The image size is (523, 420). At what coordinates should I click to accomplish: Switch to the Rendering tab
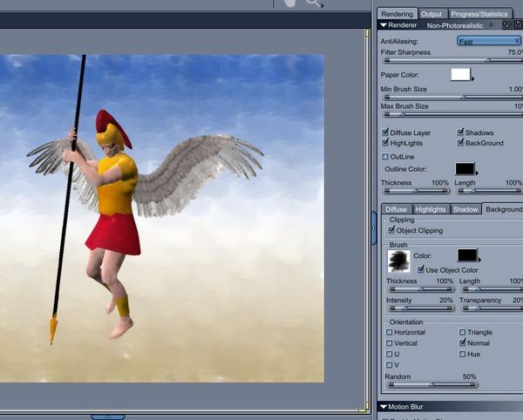pyautogui.click(x=397, y=14)
